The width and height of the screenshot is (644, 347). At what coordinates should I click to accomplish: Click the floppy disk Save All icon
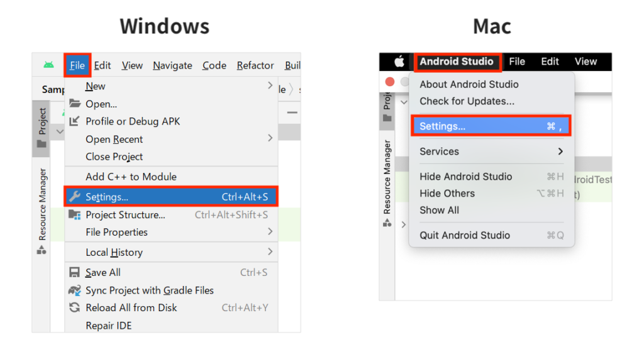tap(74, 272)
